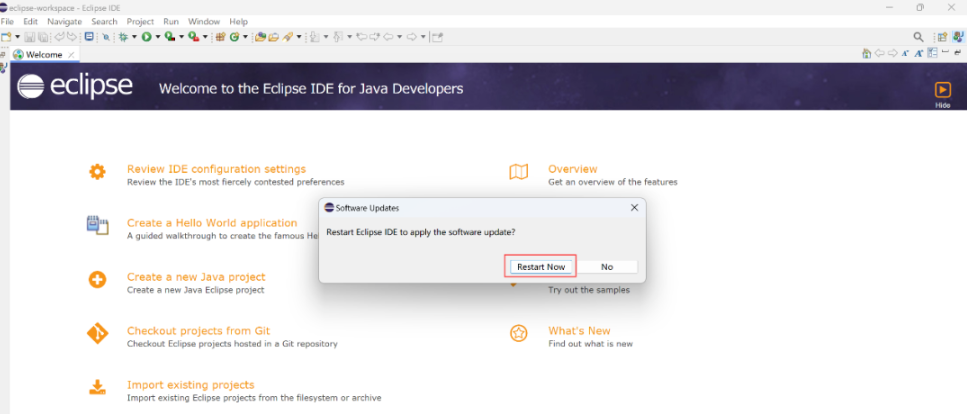This screenshot has height=414, width=967.
Task: Expand the Forward navigation history dropdown
Action: point(423,37)
